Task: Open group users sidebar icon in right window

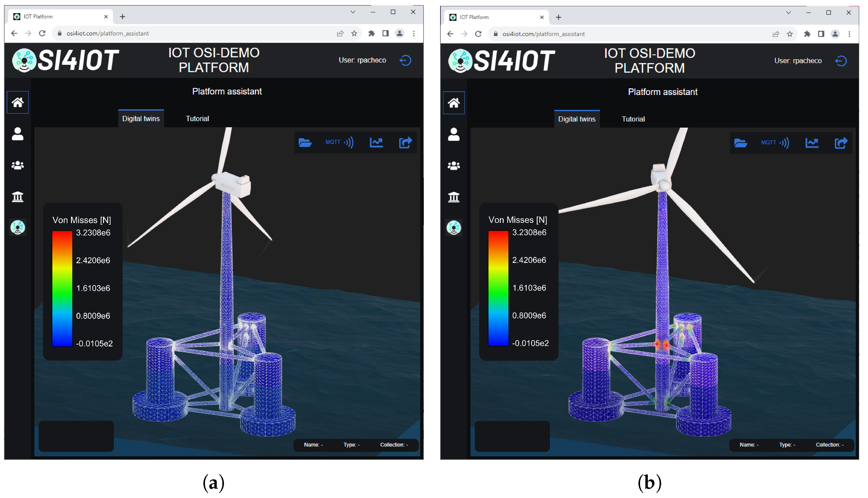Action: (x=453, y=166)
